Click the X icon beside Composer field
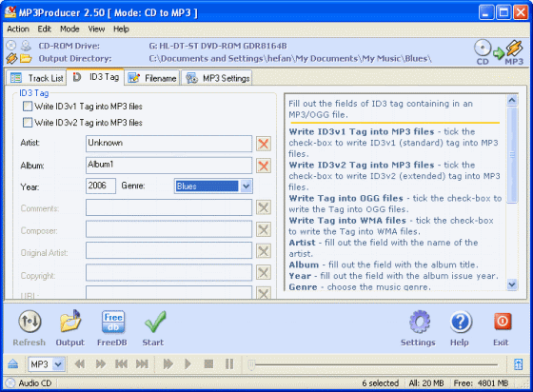Image resolution: width=533 pixels, height=392 pixels. pyautogui.click(x=264, y=229)
